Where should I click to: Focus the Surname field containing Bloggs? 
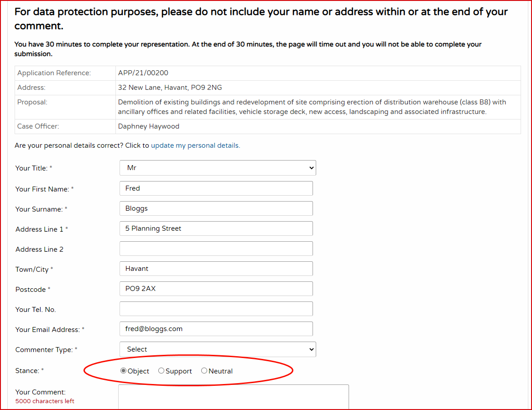point(216,208)
